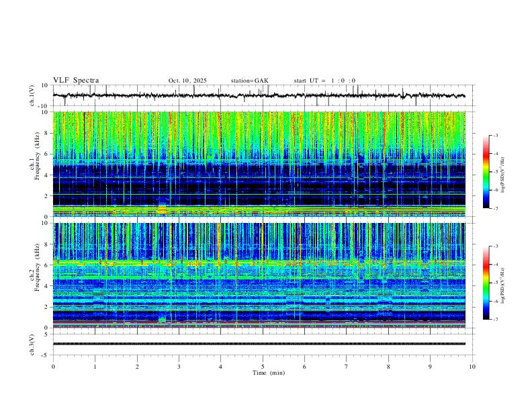Click time axis tick label "9"
This screenshot has width=532, height=411.
431,367
